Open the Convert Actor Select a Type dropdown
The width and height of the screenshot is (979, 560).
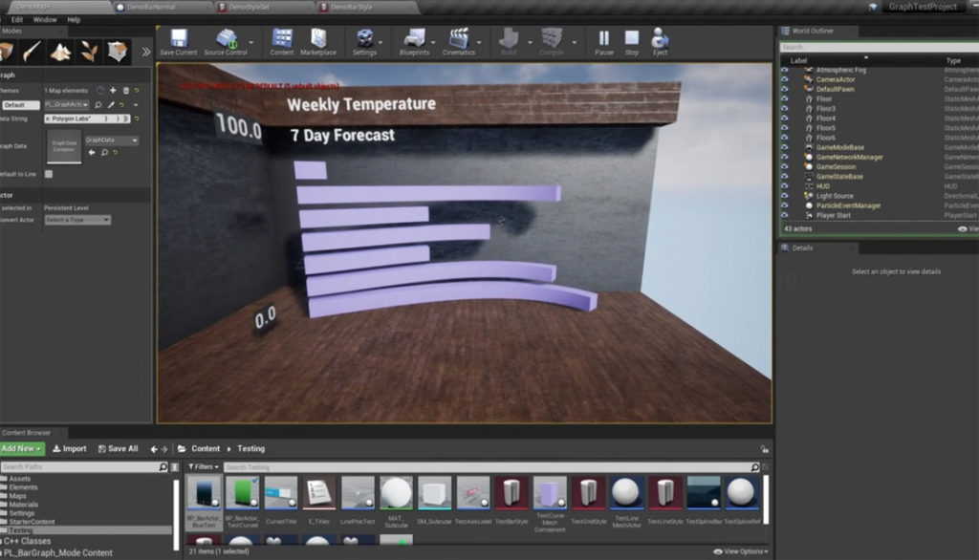[x=77, y=220]
